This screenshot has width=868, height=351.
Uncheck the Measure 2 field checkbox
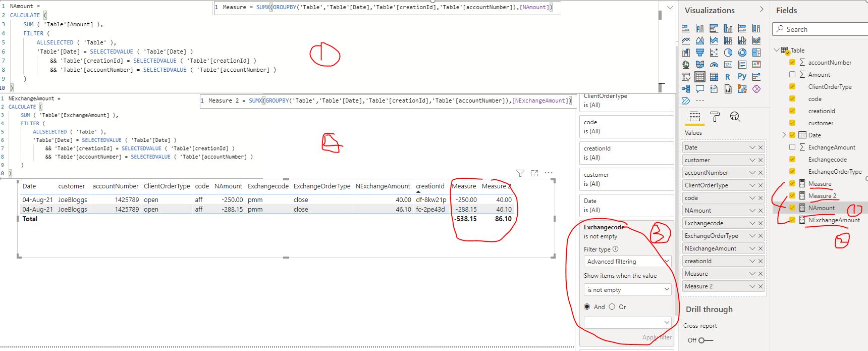(x=792, y=195)
